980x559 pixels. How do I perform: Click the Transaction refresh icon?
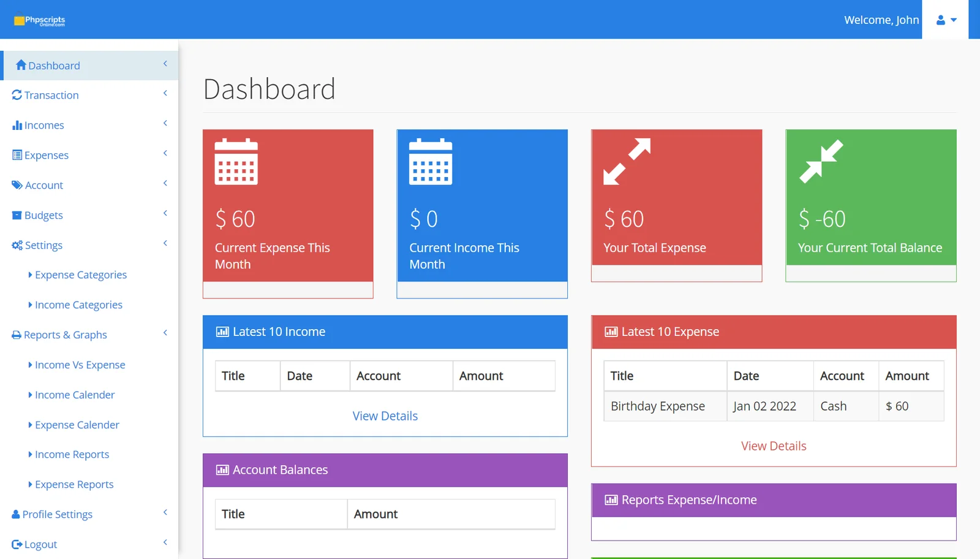tap(17, 95)
